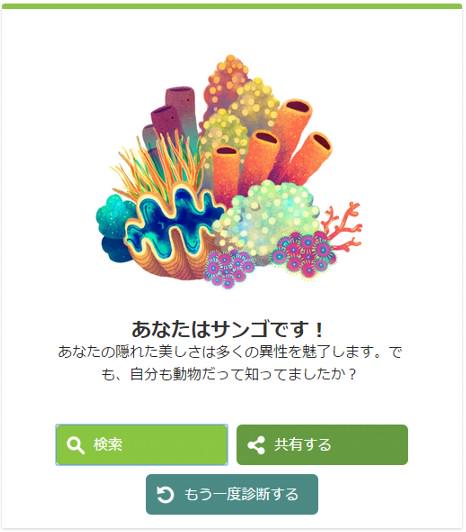Click the green progress bar at top
This screenshot has width=466, height=532.
(x=232, y=6)
